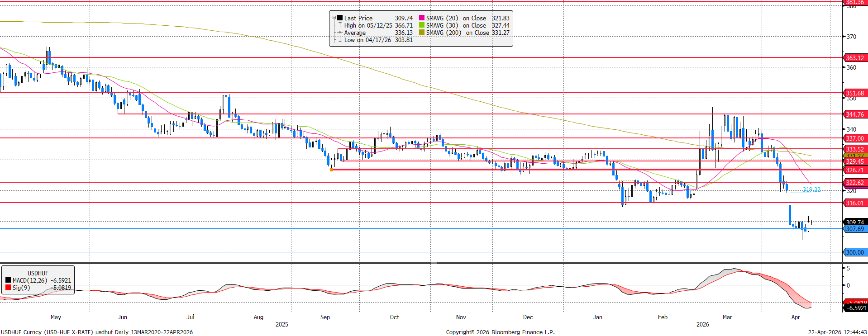Click the 344.76 red level tag
The height and width of the screenshot is (336, 868).
(855, 114)
